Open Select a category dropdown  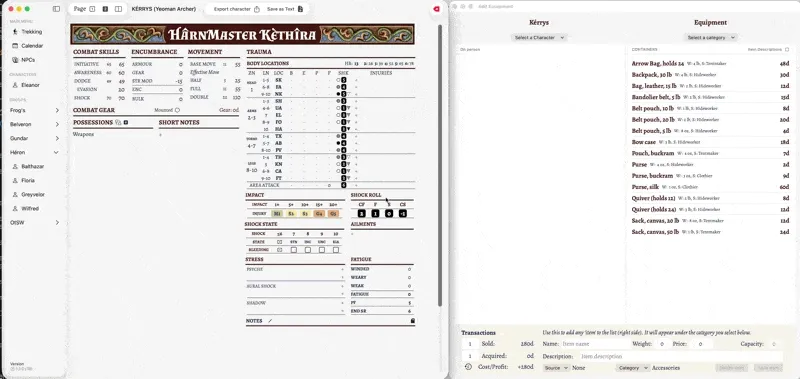pyautogui.click(x=711, y=38)
